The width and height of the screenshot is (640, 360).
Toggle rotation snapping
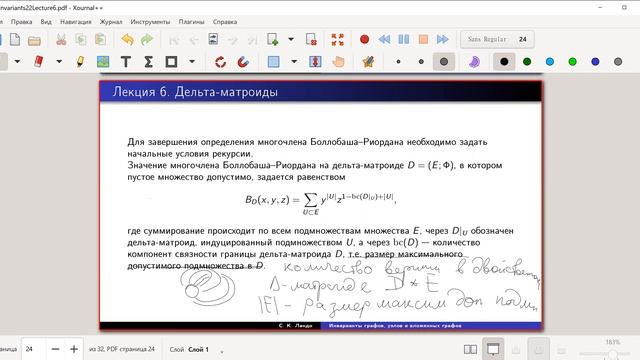[x=220, y=62]
